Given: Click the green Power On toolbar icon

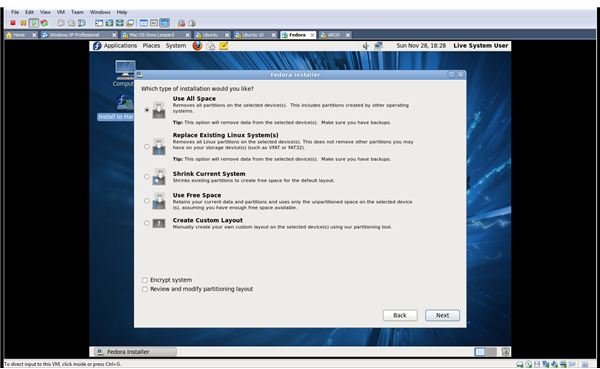Looking at the screenshot, I should (x=34, y=23).
